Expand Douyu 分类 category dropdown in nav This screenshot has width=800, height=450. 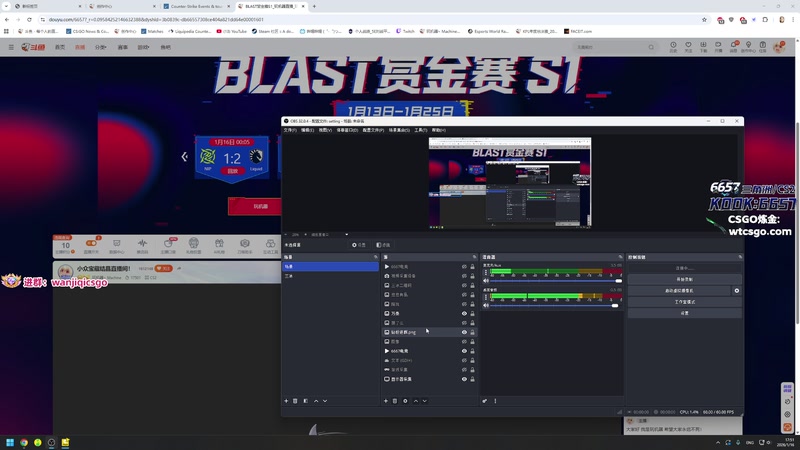pos(101,47)
